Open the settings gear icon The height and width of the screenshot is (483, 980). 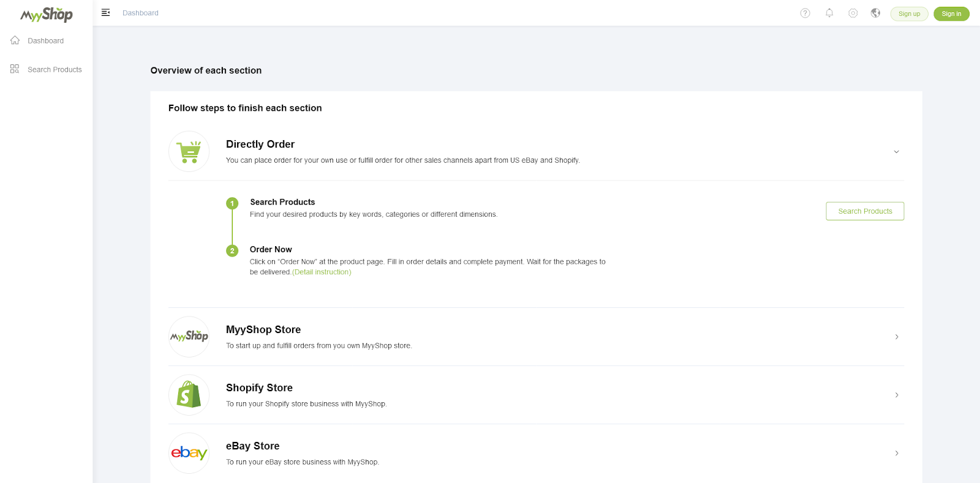click(x=853, y=13)
